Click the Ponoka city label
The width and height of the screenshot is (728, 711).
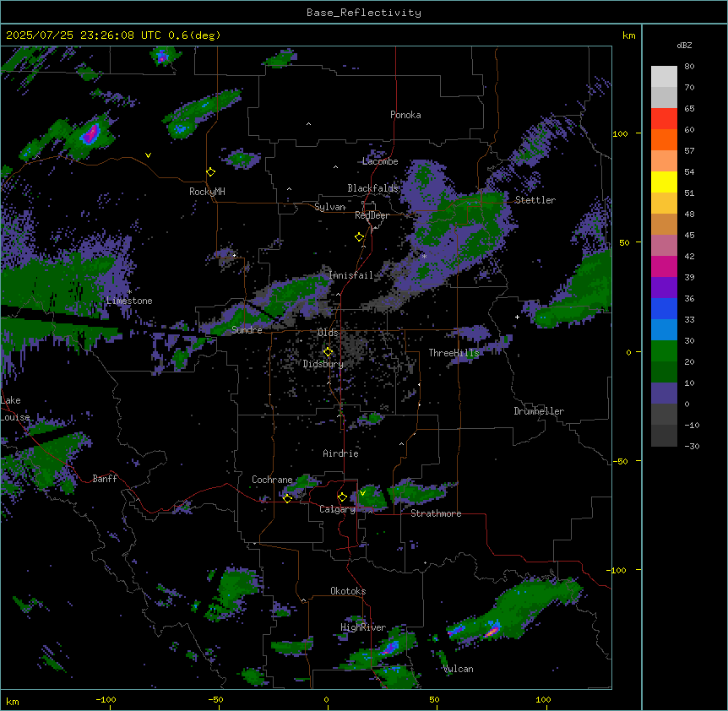[x=405, y=115]
